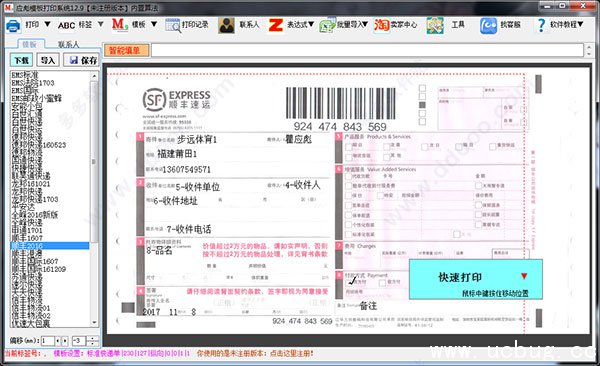Expand the 软件教程 dropdown arrow
Viewport: 600px width, 366px height.
580,24
